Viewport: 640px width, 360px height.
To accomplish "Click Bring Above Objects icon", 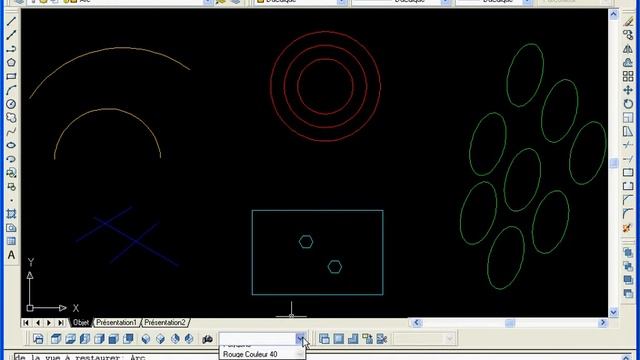I will 628,280.
